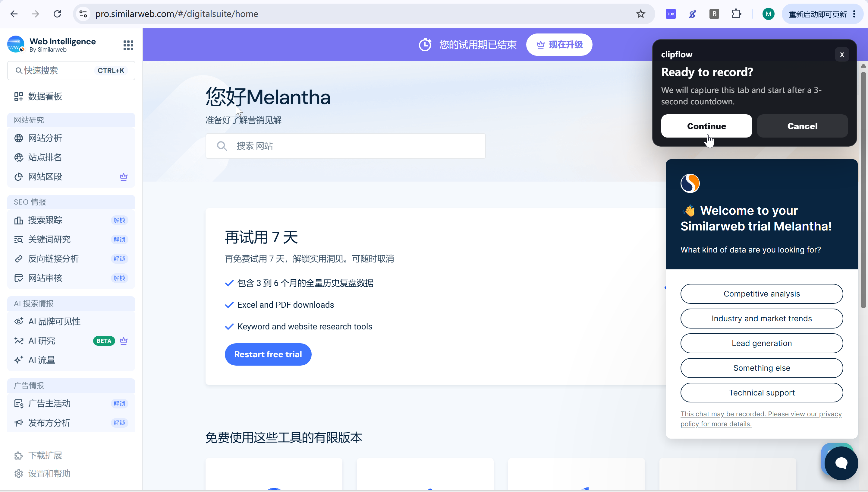This screenshot has width=868, height=492.
Task: Open 网站分析 website analysis
Action: 71,138
